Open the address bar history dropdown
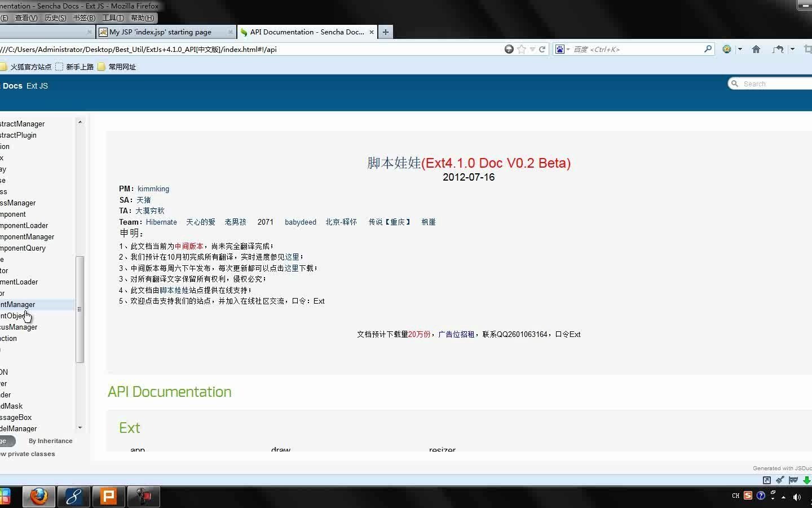 (x=532, y=49)
